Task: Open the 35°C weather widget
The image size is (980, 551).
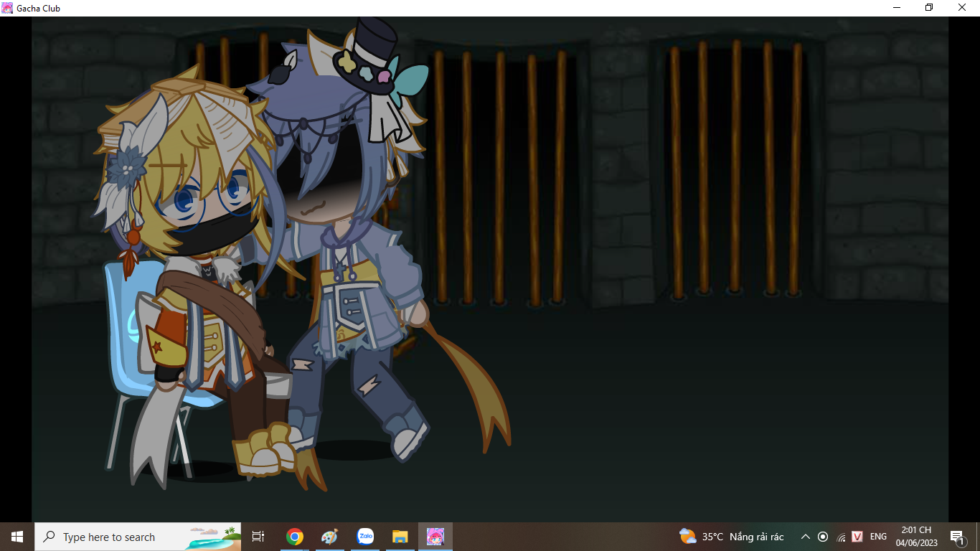Action: click(732, 537)
